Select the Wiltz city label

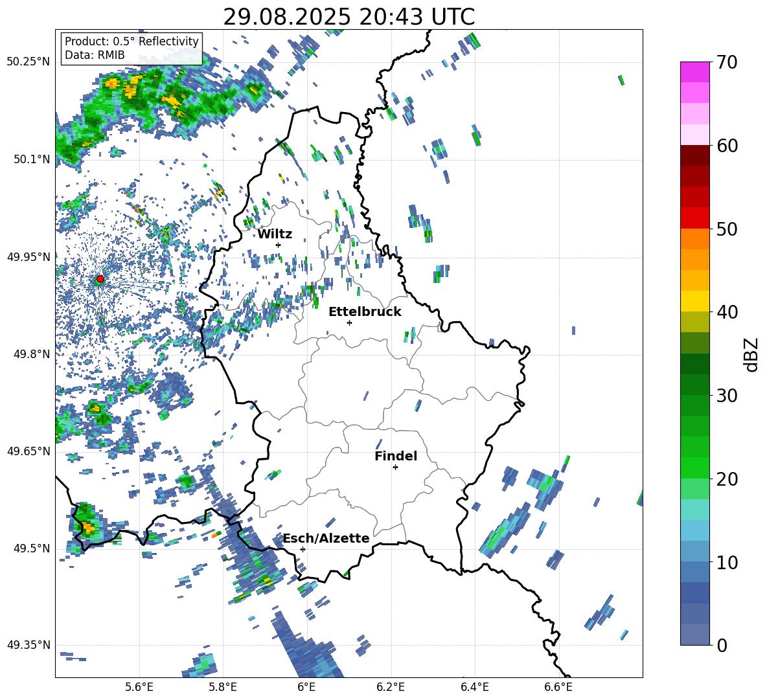coord(275,234)
